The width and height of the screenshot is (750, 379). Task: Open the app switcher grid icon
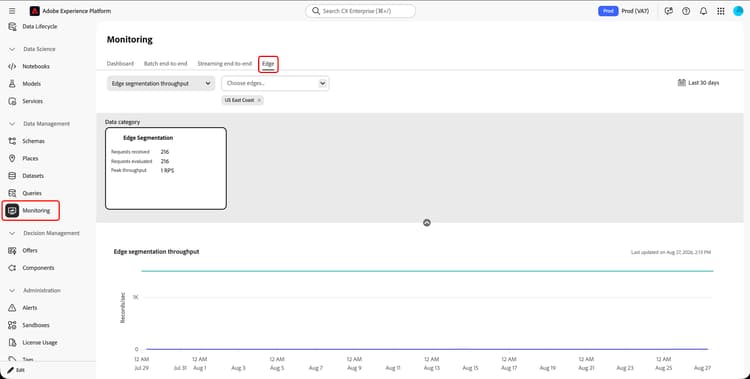(720, 11)
